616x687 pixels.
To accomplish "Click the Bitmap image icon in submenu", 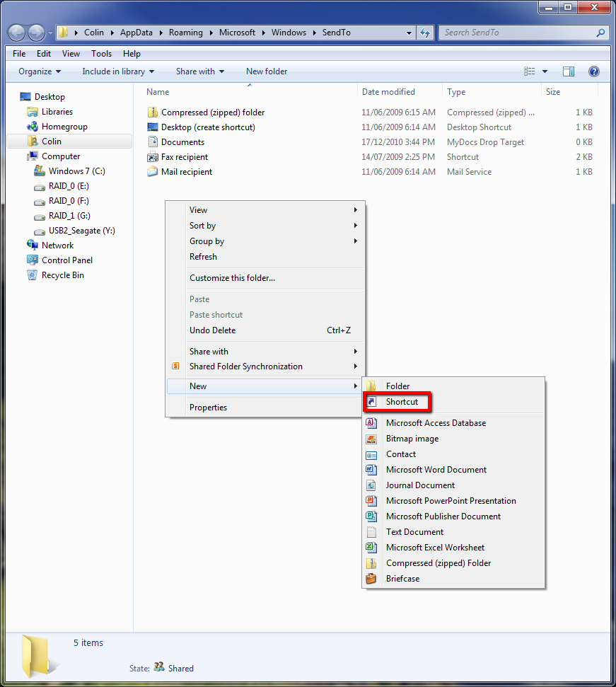I will [371, 439].
